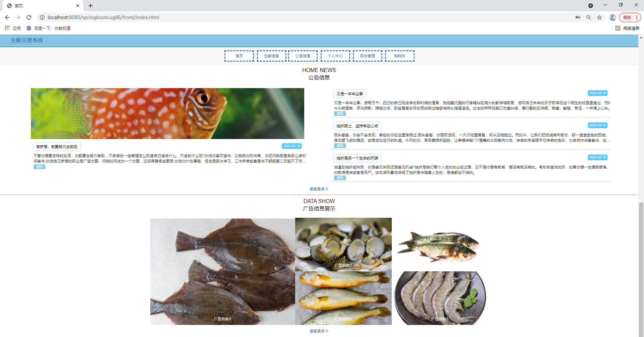The height and width of the screenshot is (337, 644).
Task: Go to the 生鲜信息 menu item
Action: (x=271, y=56)
